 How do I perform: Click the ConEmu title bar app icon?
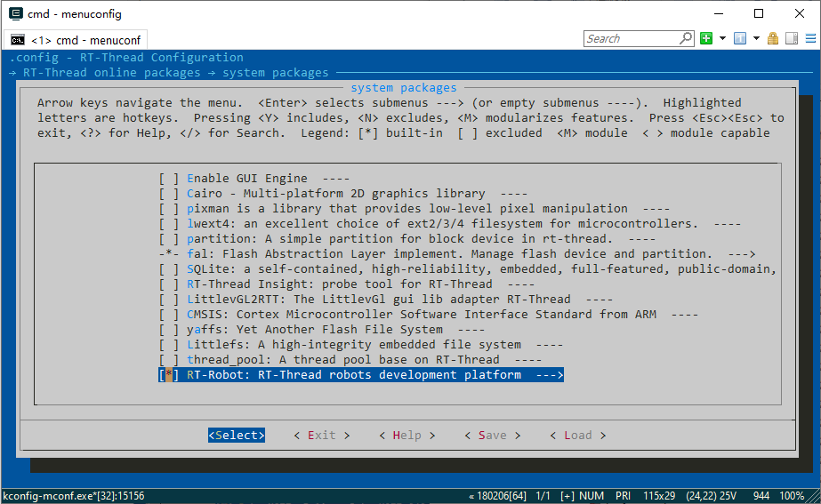pyautogui.click(x=16, y=13)
